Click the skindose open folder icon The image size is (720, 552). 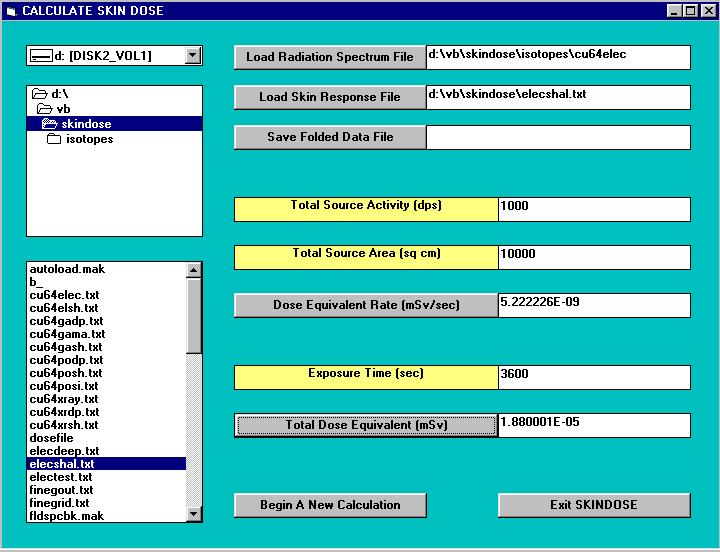[x=50, y=124]
